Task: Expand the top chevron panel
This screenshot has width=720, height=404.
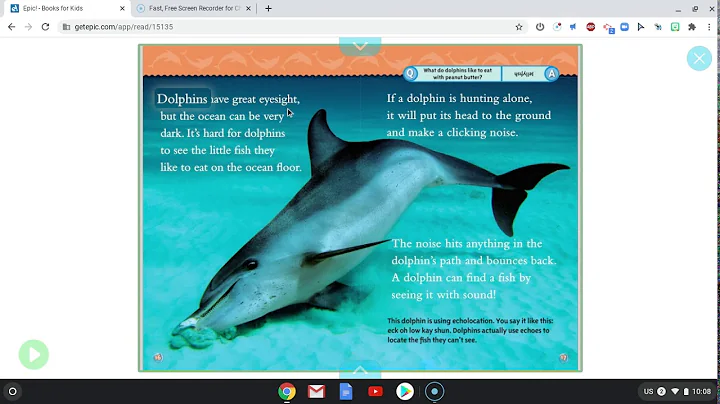Action: point(360,46)
